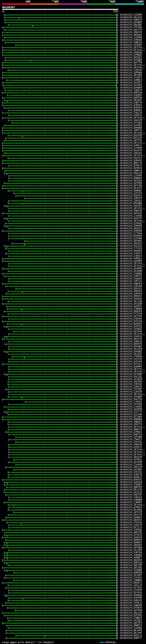Click the UniRef100_Q31N14 label
The width and height of the screenshot is (146, 644).
pos(131,299)
